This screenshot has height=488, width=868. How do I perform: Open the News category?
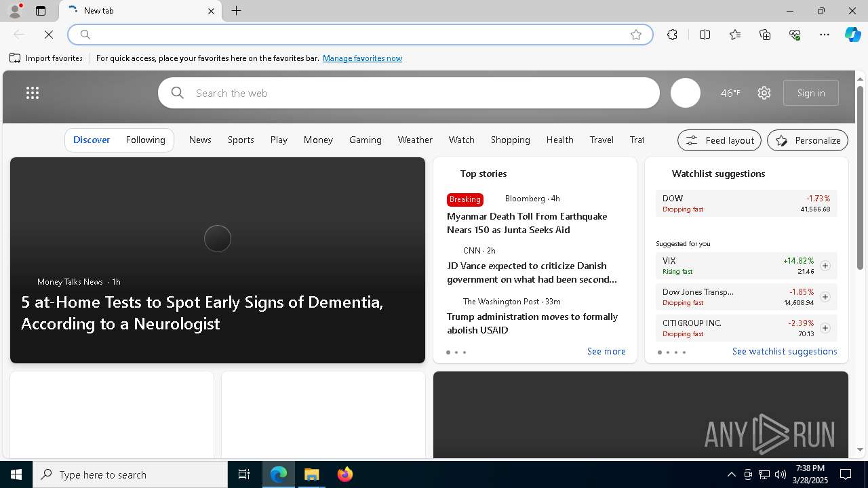(200, 140)
